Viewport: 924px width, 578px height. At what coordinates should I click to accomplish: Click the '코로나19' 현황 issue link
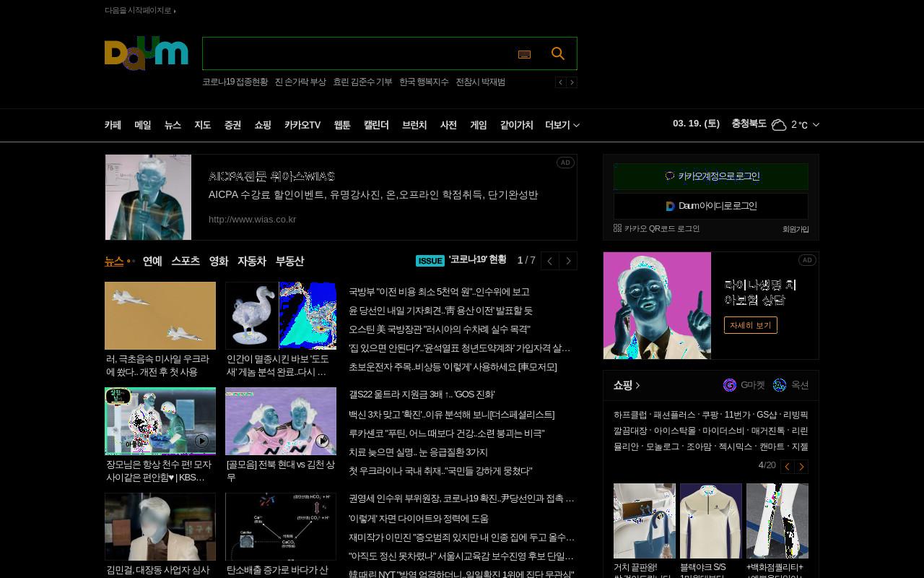click(x=477, y=260)
